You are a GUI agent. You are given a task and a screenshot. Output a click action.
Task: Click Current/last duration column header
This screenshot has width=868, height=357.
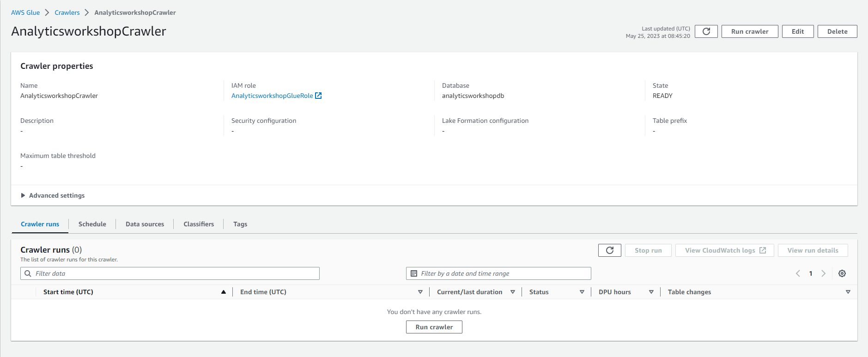[470, 292]
